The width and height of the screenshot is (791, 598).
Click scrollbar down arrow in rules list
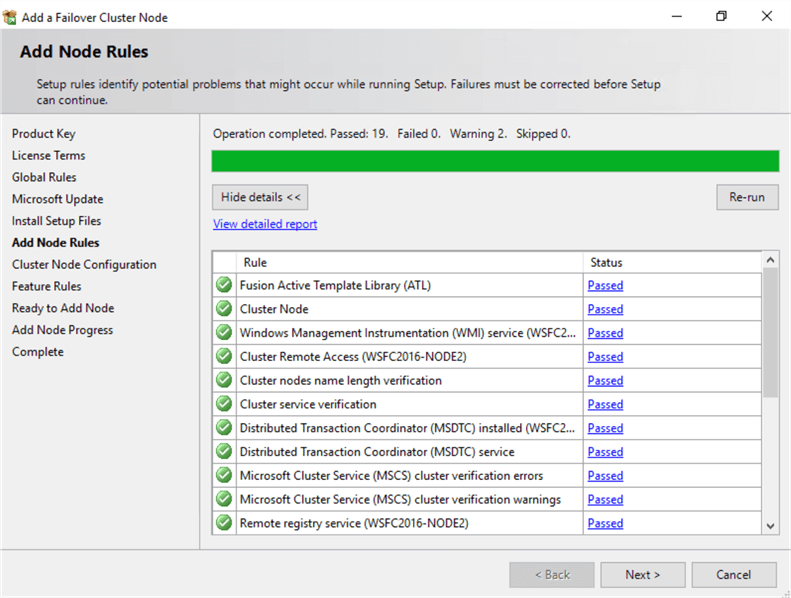point(770,526)
